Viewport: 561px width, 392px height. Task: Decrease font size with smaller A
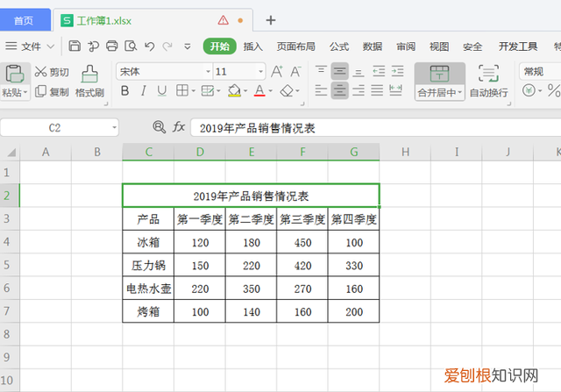tap(295, 72)
